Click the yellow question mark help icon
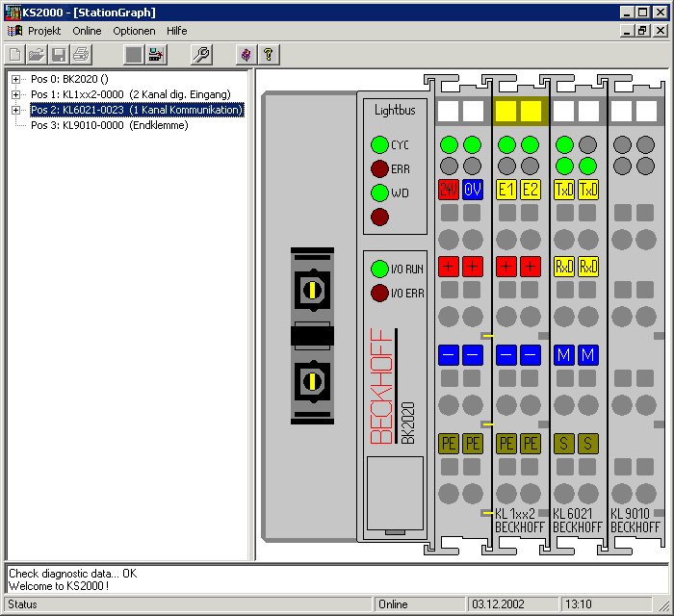 pos(269,55)
